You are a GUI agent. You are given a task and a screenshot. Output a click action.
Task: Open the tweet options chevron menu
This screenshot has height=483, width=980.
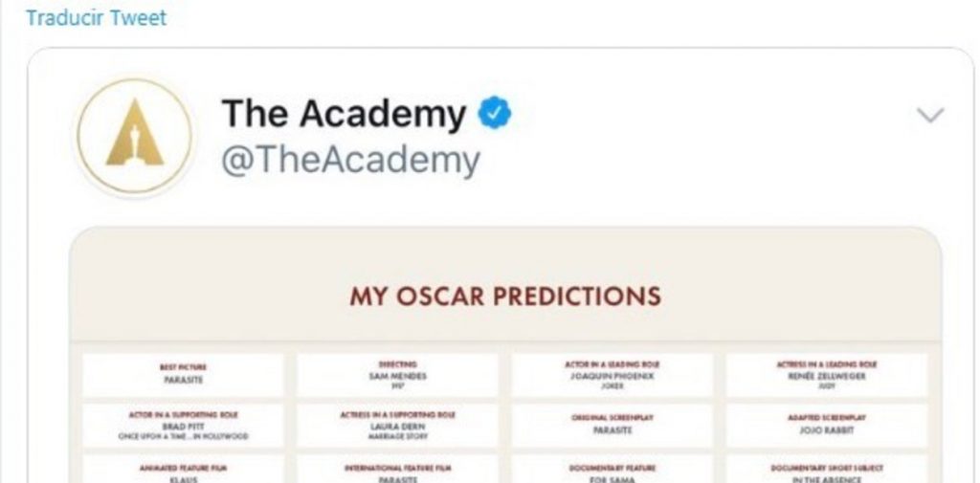point(929,116)
